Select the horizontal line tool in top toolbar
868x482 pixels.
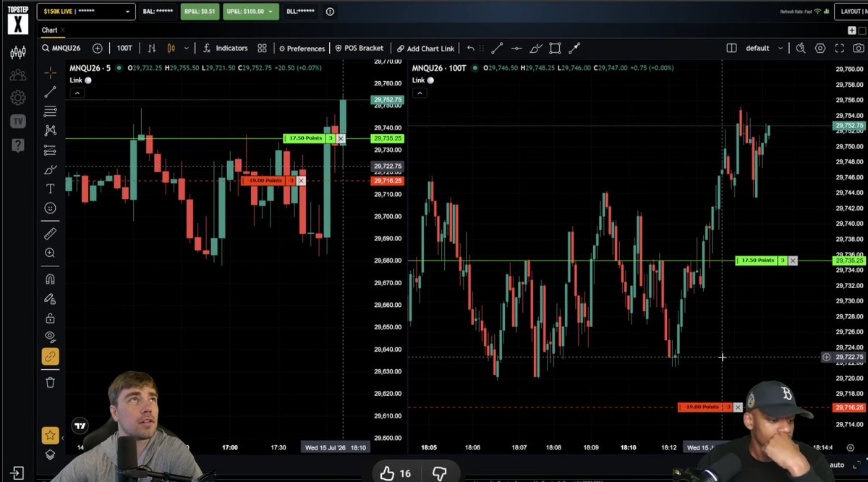516,48
